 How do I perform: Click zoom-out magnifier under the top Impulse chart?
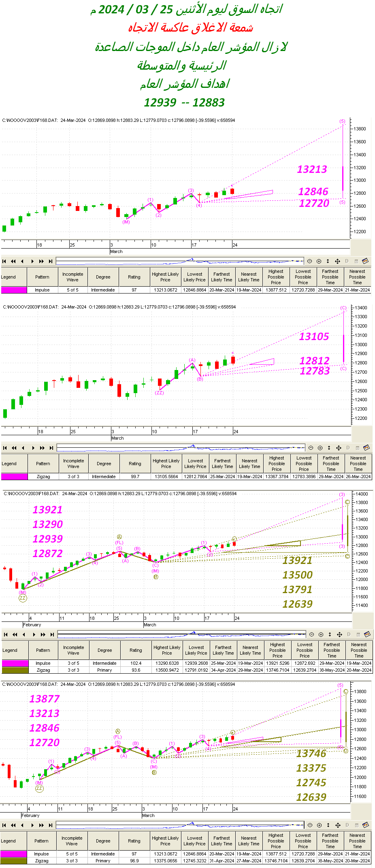(310, 261)
